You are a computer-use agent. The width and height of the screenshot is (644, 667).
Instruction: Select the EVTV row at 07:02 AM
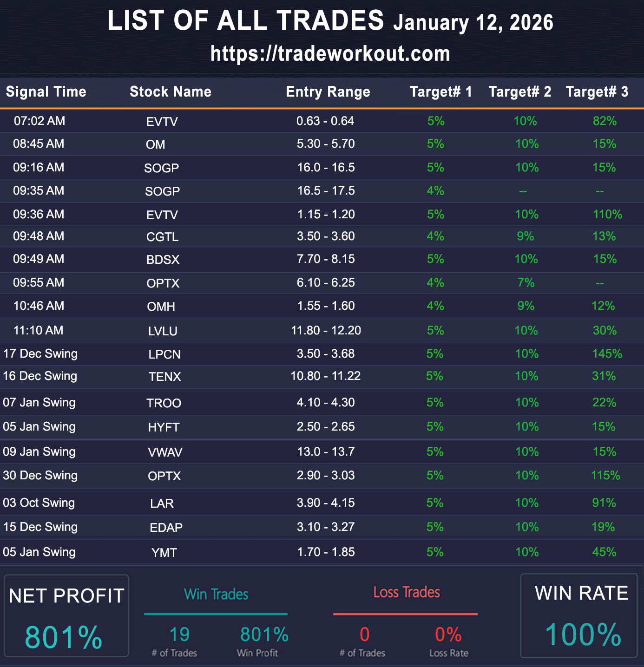[x=162, y=121]
